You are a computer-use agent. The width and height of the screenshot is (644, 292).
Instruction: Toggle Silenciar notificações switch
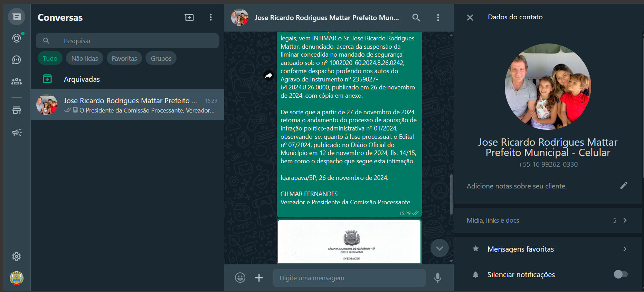tap(621, 274)
